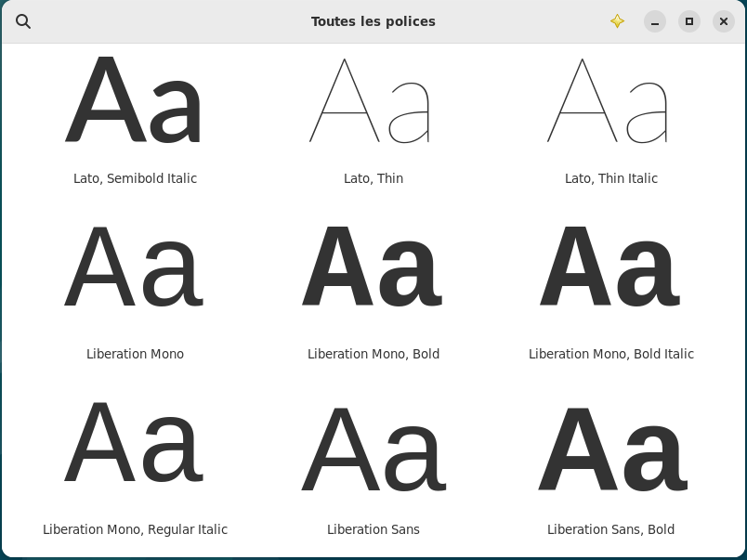Click the "Lato, Thin" label

pyautogui.click(x=373, y=178)
